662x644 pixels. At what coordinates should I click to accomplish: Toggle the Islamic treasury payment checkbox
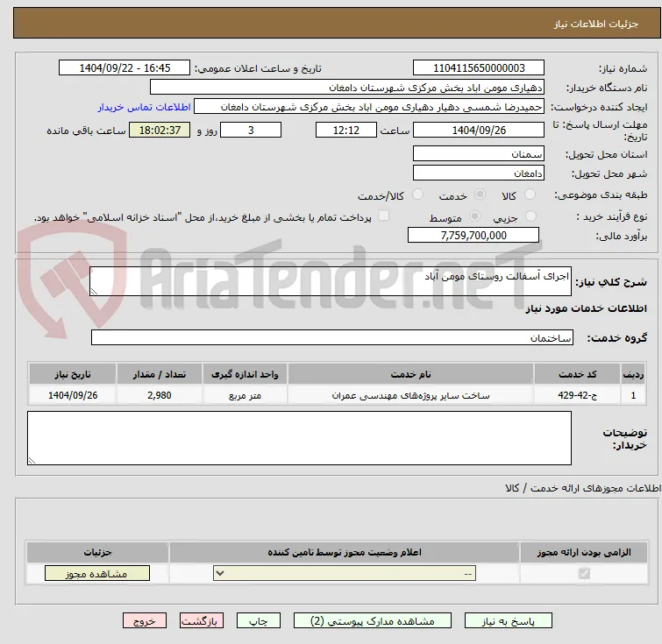point(383,216)
